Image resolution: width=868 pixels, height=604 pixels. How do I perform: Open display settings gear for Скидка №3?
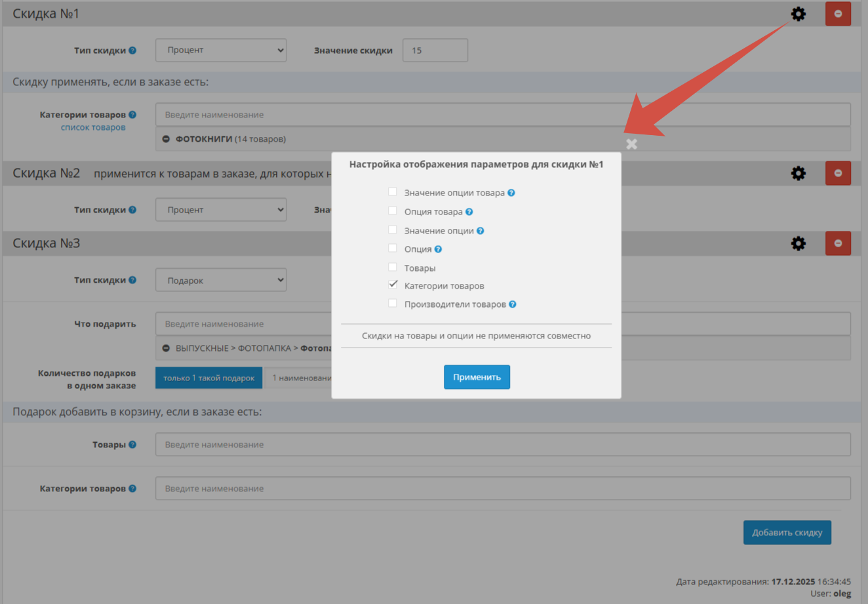[x=798, y=243]
